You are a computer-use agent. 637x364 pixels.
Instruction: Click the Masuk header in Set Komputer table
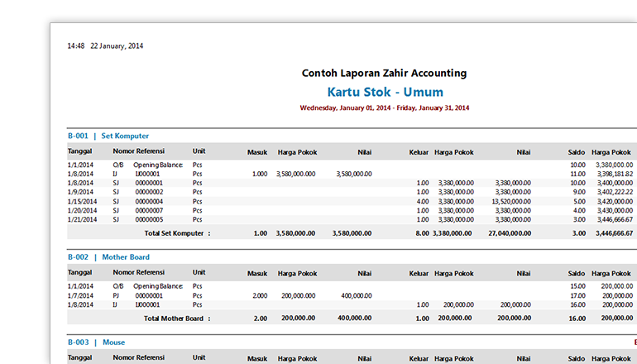257,152
